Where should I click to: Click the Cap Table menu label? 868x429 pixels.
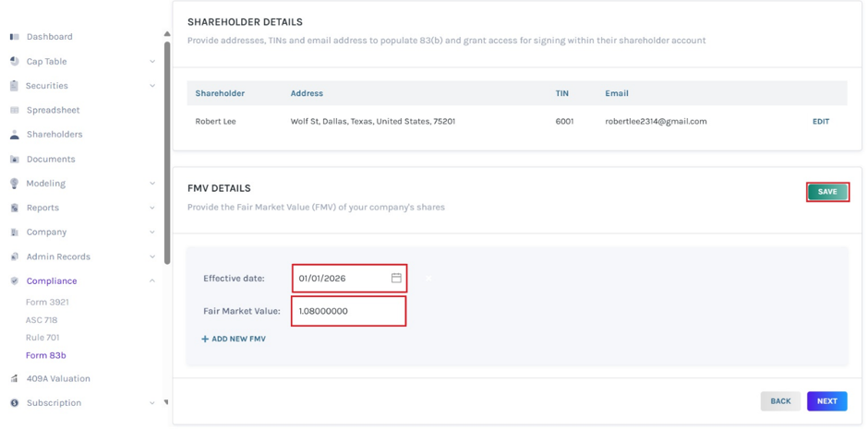[46, 62]
